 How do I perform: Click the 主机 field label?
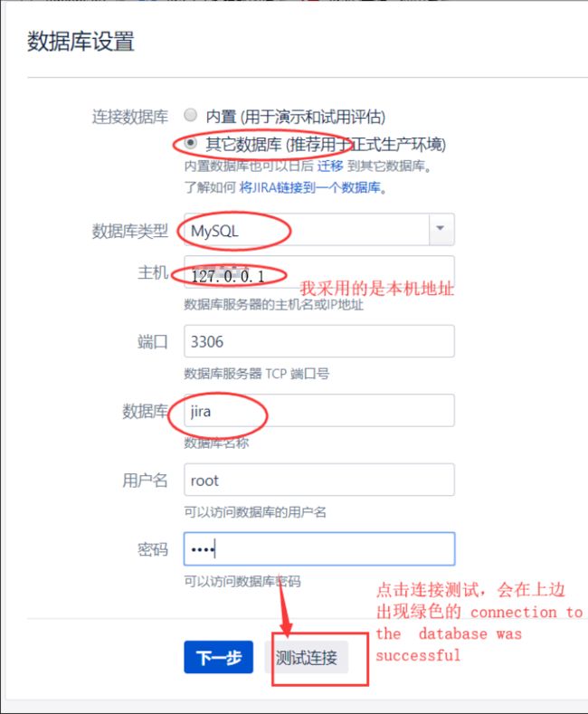click(153, 272)
